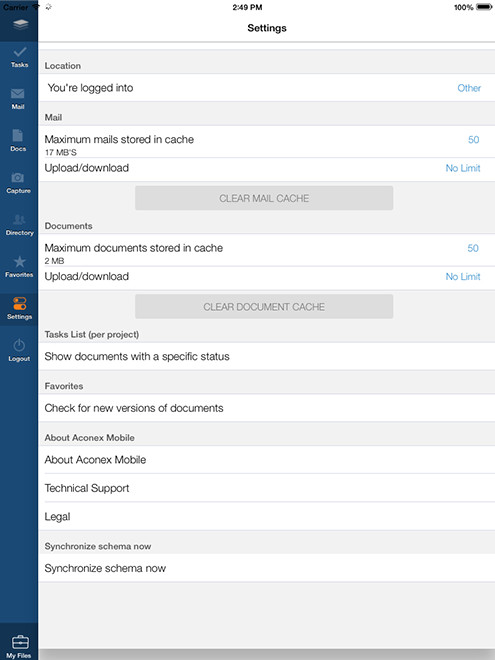Viewport: 495px width, 660px height.
Task: Select the Settings toggle icon in sidebar
Action: point(19,303)
